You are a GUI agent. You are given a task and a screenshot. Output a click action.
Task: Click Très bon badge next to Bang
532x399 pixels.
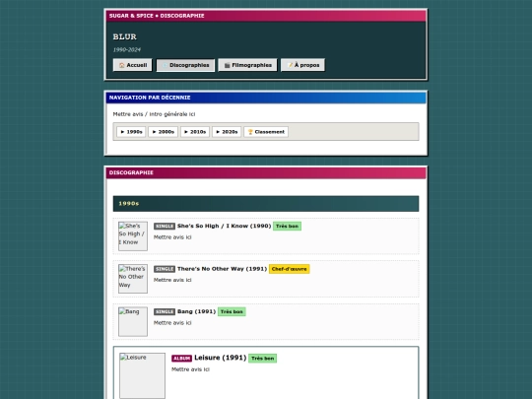pos(232,311)
